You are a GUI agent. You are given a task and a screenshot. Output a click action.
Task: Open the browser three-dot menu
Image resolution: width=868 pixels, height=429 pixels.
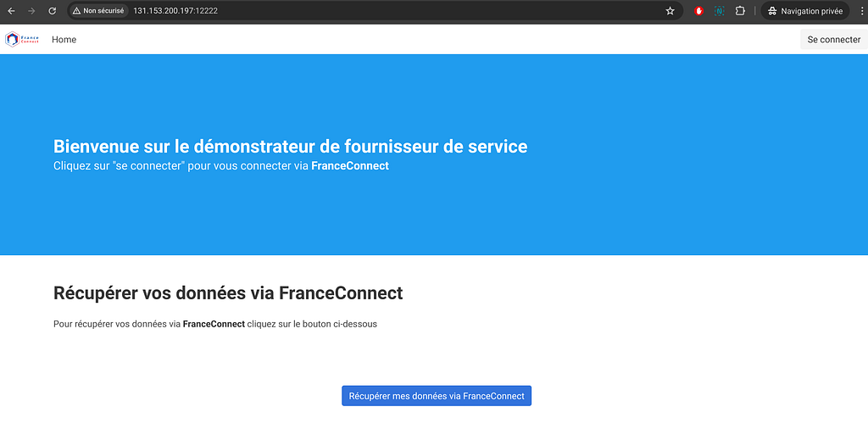860,10
